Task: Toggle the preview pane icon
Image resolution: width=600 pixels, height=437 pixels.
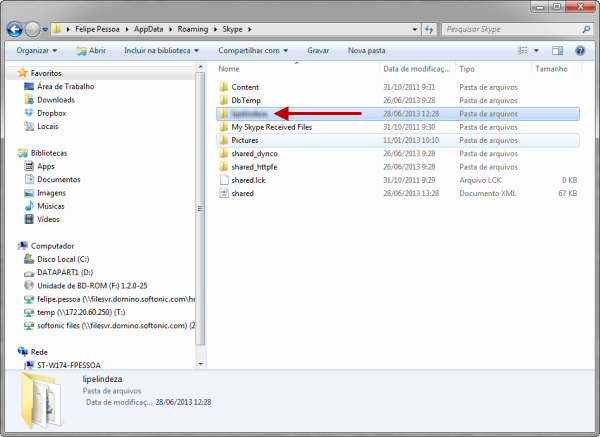Action: coord(558,51)
